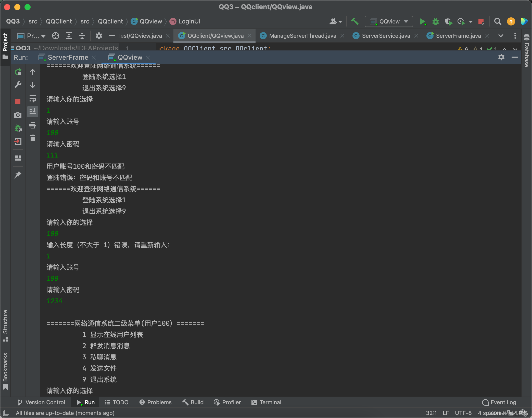Toggle scroll to end of console
The image size is (532, 418).
pyautogui.click(x=33, y=111)
